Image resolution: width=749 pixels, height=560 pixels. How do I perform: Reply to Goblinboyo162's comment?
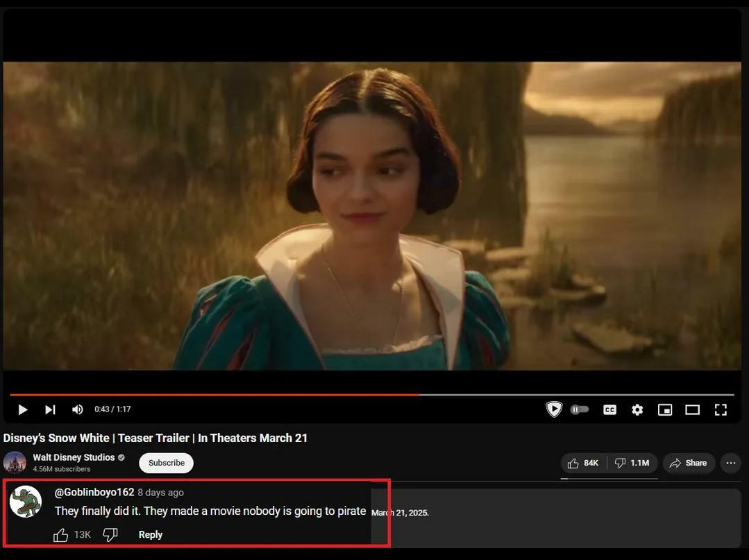(x=150, y=534)
